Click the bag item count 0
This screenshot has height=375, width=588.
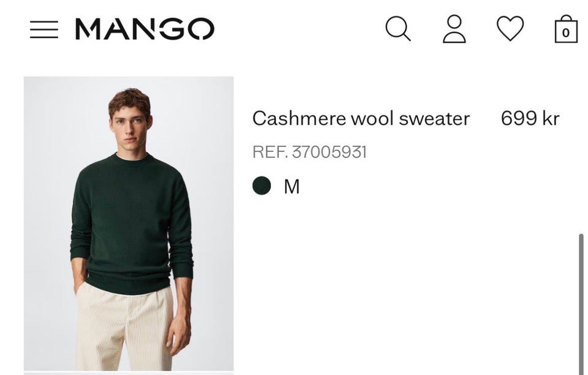[566, 33]
